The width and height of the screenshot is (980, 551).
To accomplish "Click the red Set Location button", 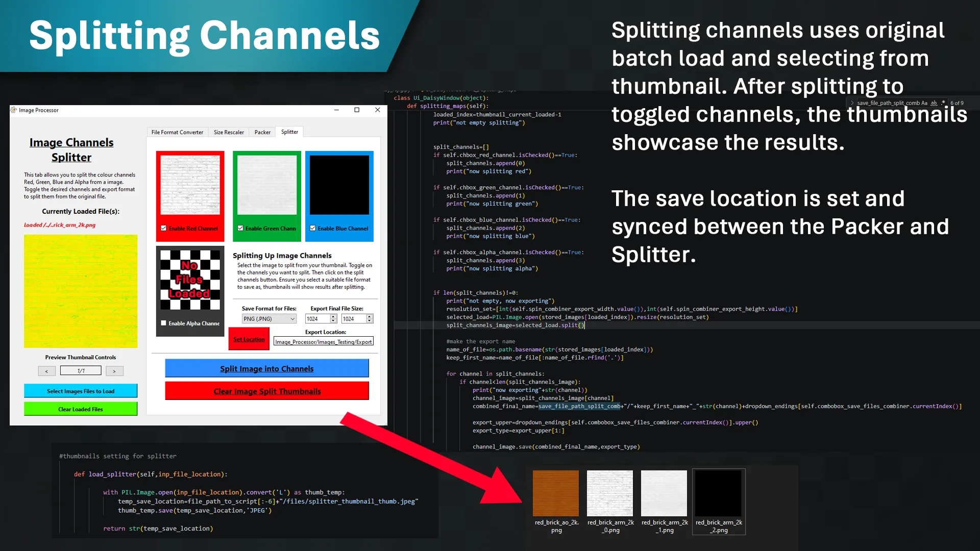I will [249, 339].
